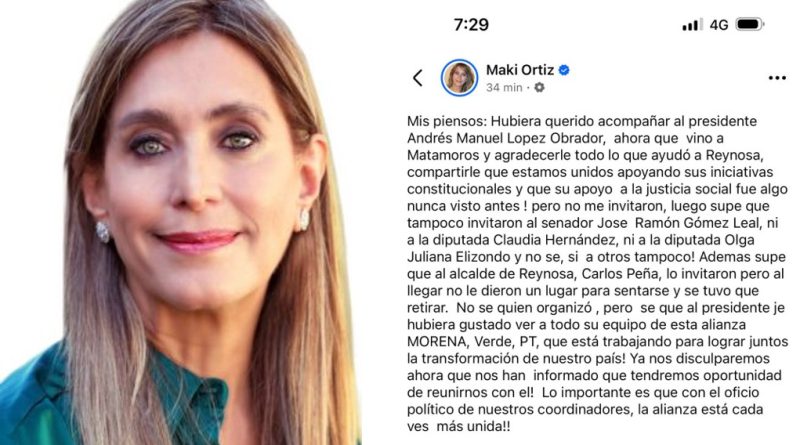Click the large portrait photo of woman
The height and width of the screenshot is (445, 800).
(181, 222)
